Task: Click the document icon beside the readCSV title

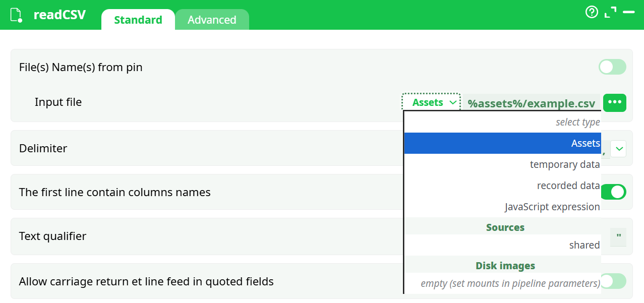Action: [15, 15]
